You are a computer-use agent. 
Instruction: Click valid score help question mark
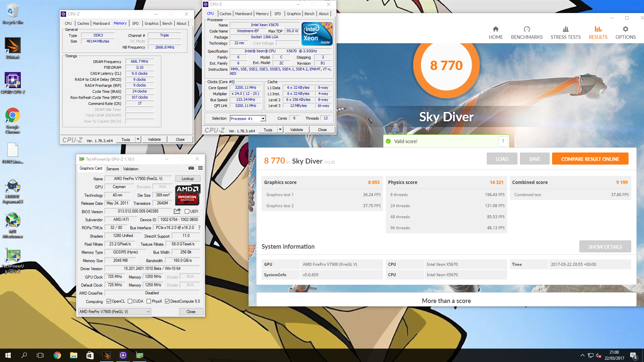503,141
